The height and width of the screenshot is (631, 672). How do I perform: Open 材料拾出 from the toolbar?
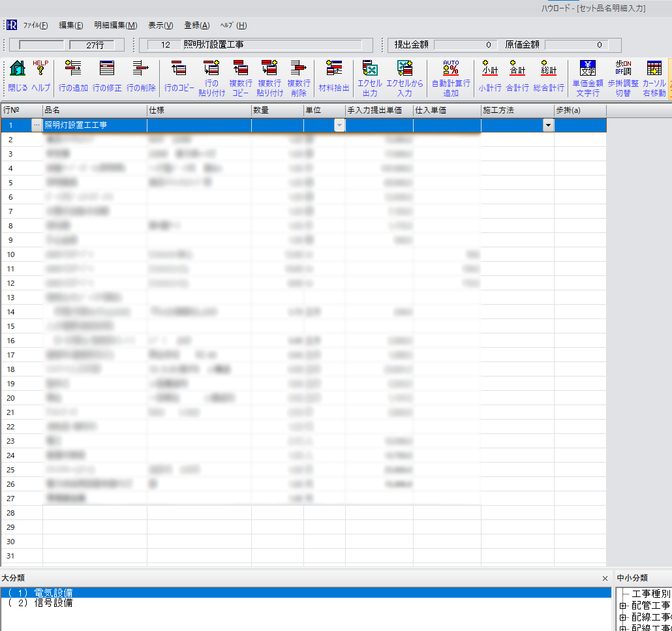coord(334,69)
